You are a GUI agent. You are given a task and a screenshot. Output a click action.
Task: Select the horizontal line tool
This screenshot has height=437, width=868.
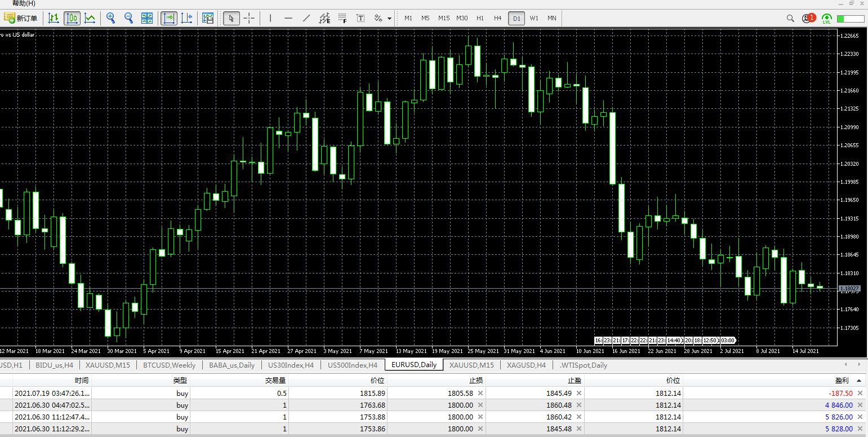[288, 18]
